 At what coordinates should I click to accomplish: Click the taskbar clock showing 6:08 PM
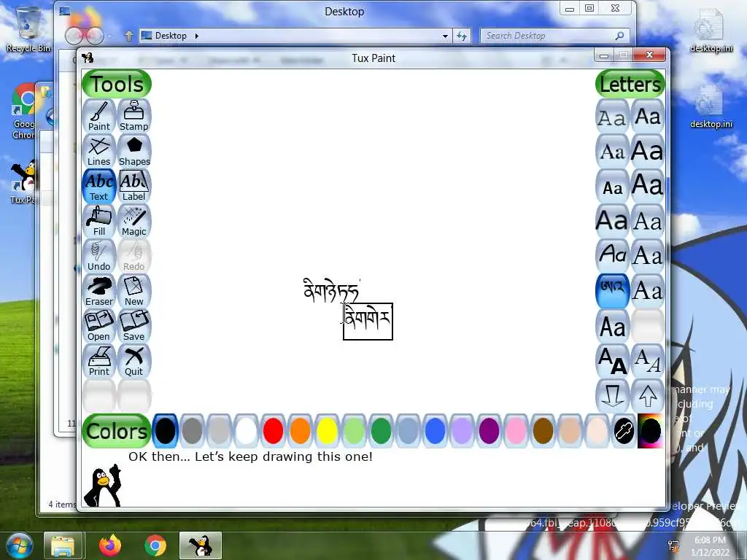point(710,546)
